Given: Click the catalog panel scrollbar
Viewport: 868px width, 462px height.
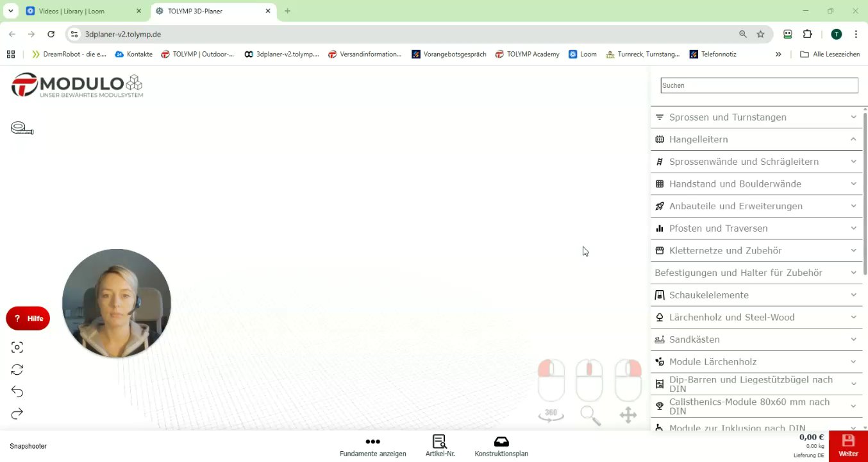Looking at the screenshot, I should [x=865, y=194].
